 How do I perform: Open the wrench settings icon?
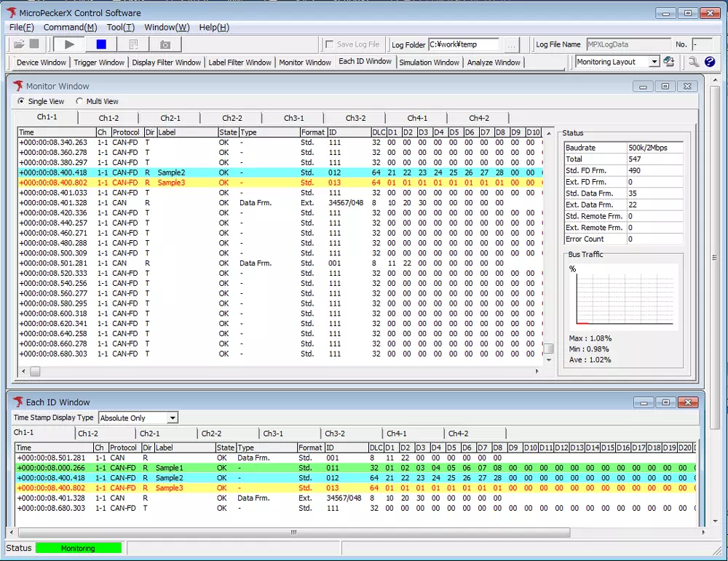point(694,62)
